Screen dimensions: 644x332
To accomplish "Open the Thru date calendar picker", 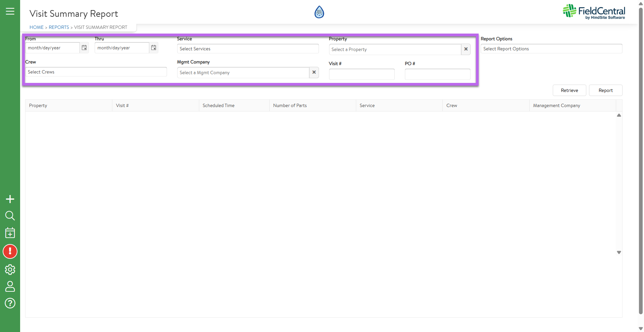I will pos(154,48).
